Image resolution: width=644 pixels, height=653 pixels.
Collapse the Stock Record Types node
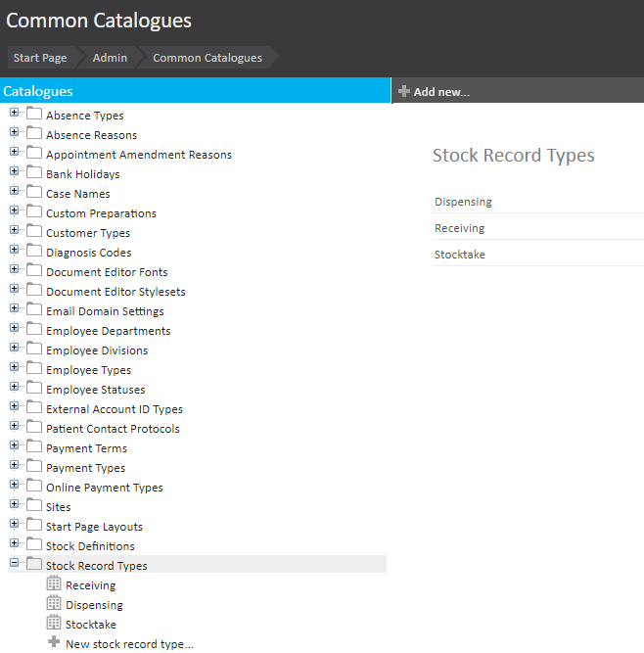click(15, 564)
